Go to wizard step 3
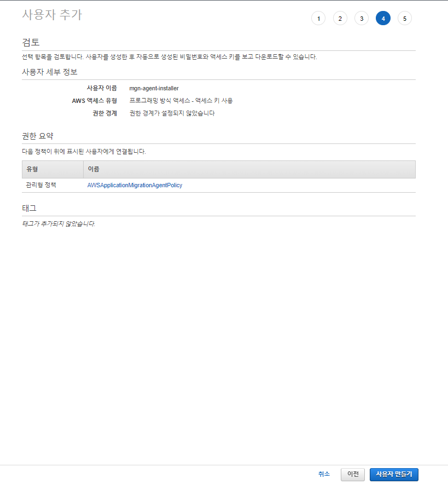 click(x=362, y=19)
